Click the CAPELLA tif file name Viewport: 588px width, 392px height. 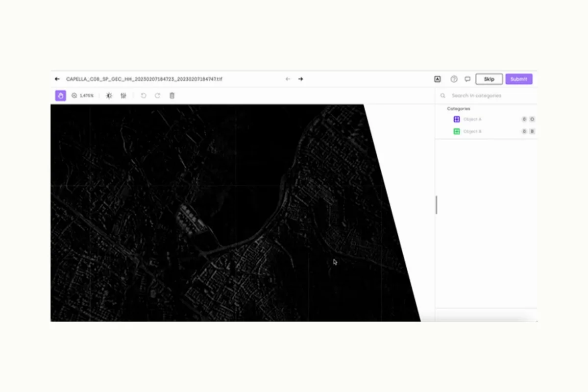144,79
